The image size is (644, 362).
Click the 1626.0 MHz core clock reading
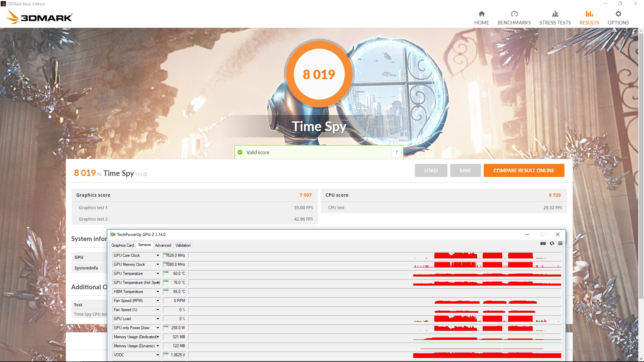[174, 255]
